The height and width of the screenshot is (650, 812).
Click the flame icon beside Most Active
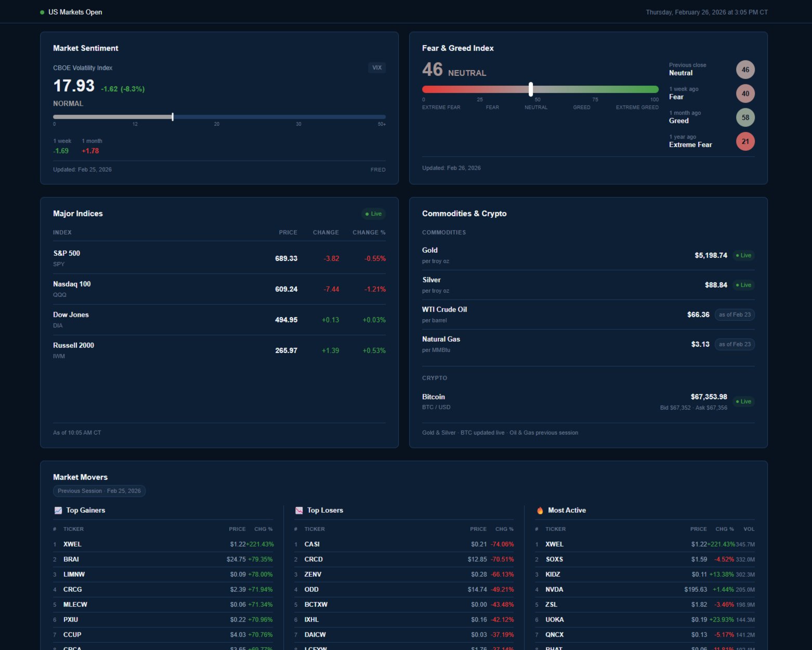pos(541,510)
